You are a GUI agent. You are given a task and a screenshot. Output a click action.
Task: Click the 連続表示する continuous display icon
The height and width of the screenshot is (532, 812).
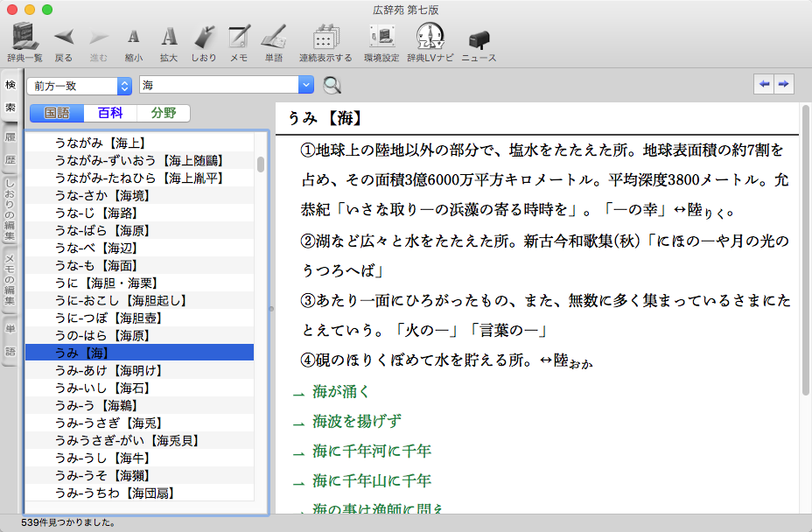[325, 37]
